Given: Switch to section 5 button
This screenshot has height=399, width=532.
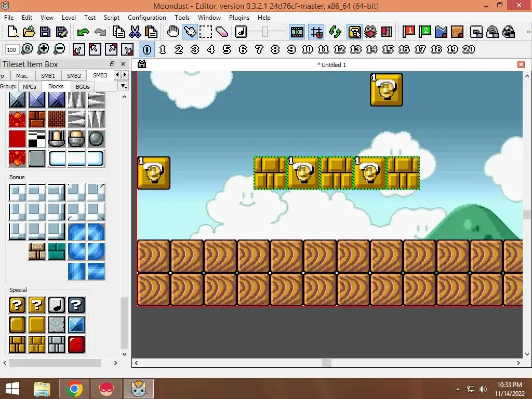Looking at the screenshot, I should pyautogui.click(x=227, y=49).
